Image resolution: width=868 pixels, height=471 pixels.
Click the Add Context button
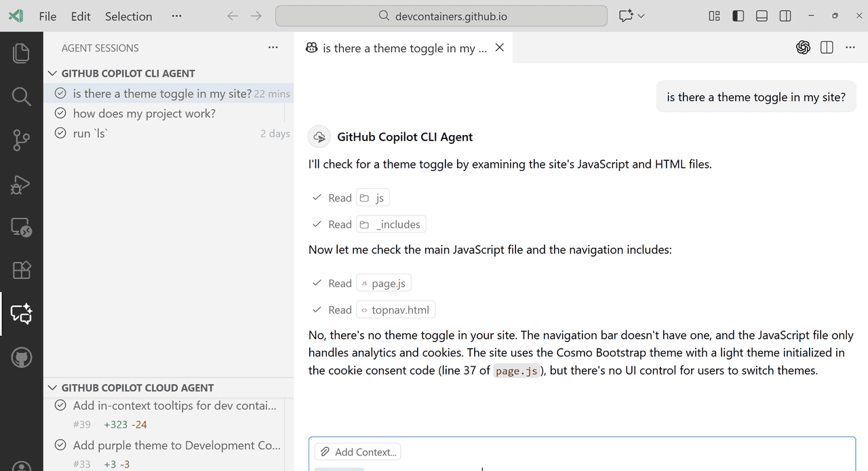point(359,452)
